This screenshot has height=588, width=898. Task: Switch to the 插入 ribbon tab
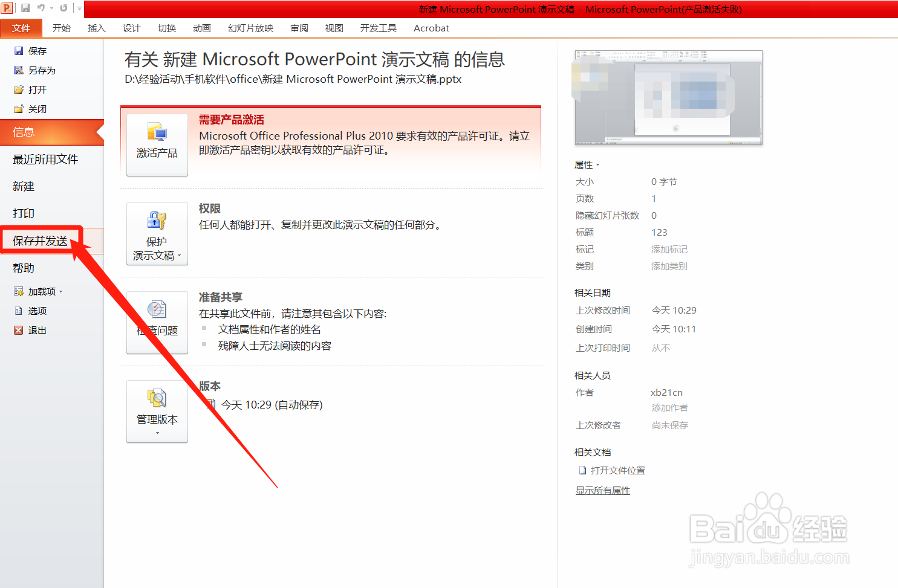pyautogui.click(x=97, y=28)
